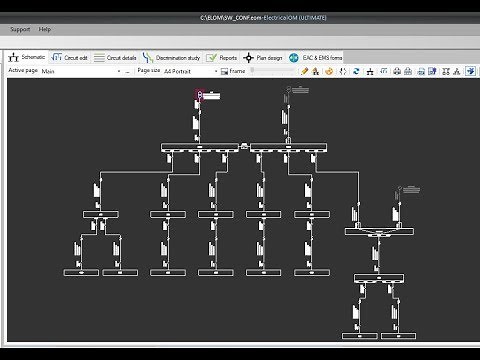This screenshot has height=360, width=480.
Task: Click the horizontal alignment layout icon
Action: tap(446, 71)
